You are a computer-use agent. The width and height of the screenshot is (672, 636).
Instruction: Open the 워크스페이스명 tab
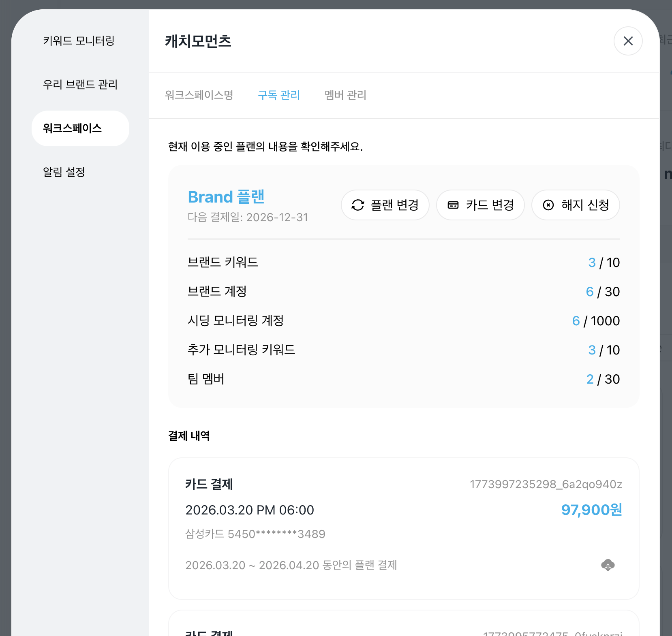click(x=199, y=95)
